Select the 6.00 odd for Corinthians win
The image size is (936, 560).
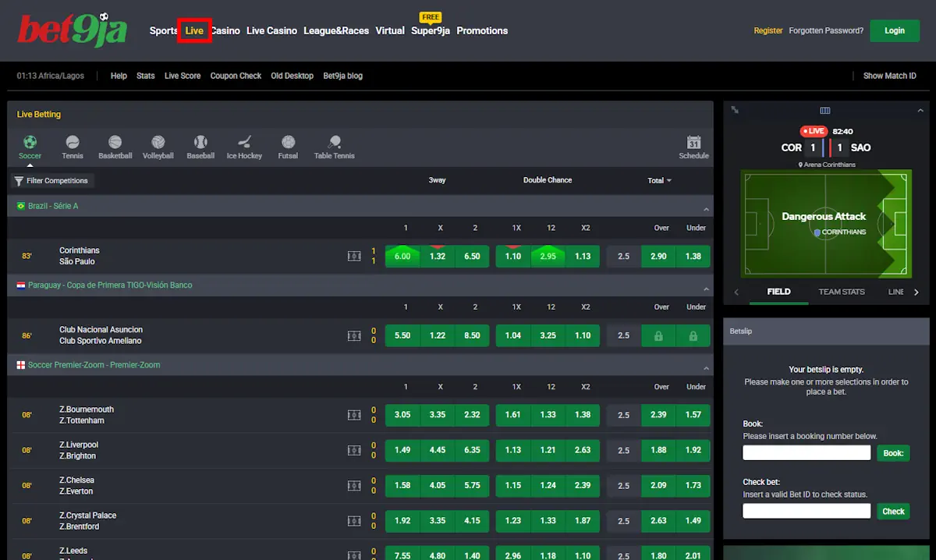[x=402, y=256]
